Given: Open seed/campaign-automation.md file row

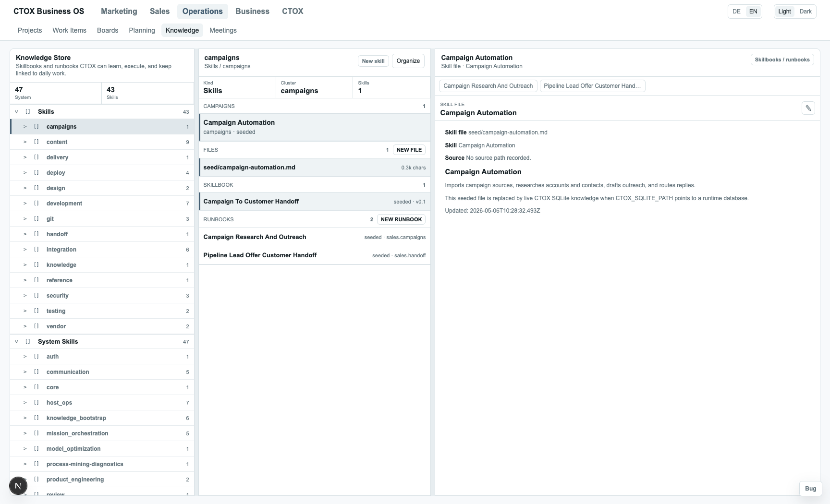Looking at the screenshot, I should 315,168.
